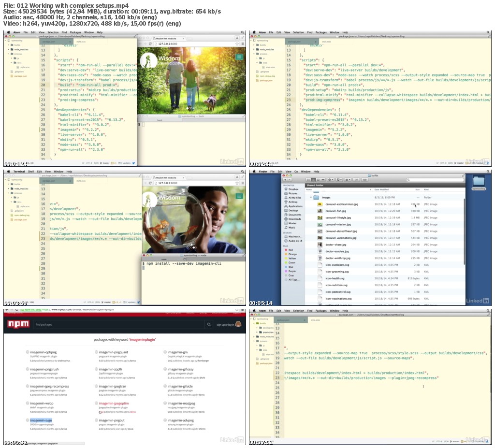Bookmark star in 00:01:24 browser address bar
495x448 pixels.
237,44
